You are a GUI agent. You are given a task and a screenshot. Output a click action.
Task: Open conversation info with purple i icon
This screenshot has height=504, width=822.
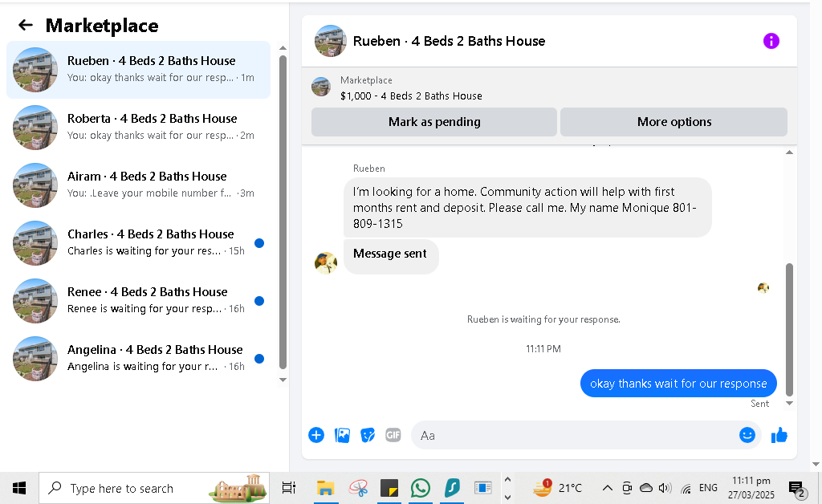pyautogui.click(x=771, y=41)
